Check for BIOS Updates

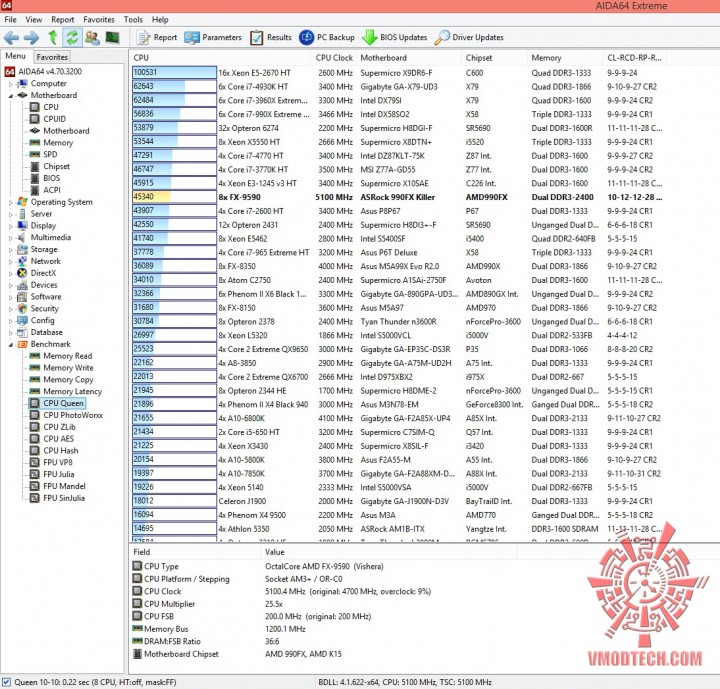[395, 38]
